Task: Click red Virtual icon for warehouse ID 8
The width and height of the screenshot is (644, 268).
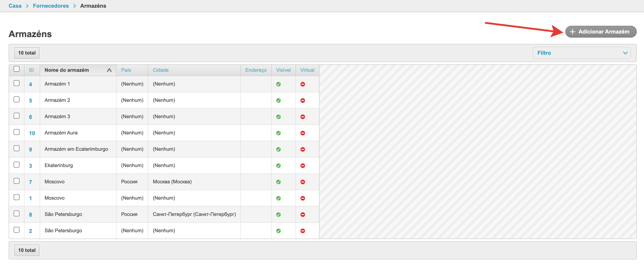Action: point(302,215)
